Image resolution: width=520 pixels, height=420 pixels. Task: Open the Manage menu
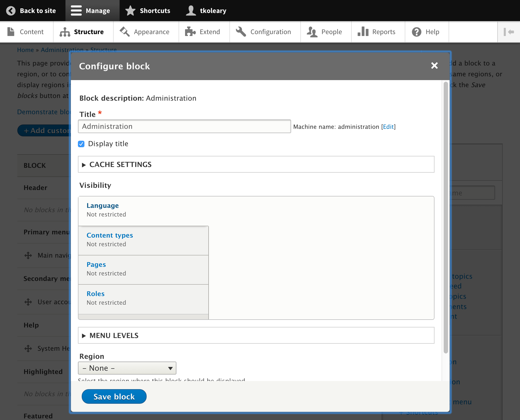pyautogui.click(x=93, y=11)
